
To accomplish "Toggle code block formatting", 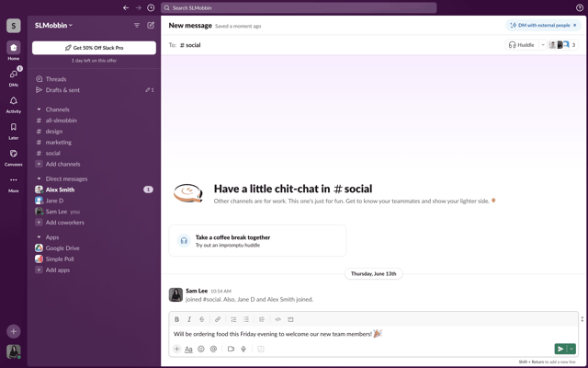I will (290, 319).
